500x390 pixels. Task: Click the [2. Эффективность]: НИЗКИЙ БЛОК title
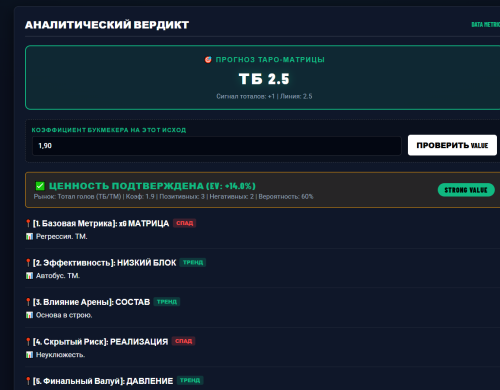(104, 263)
